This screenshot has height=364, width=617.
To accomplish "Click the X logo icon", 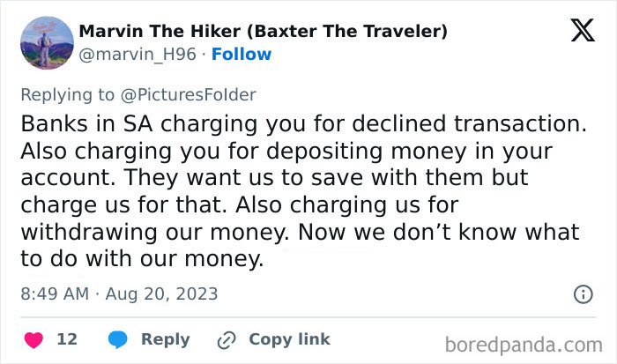I will (x=583, y=30).
